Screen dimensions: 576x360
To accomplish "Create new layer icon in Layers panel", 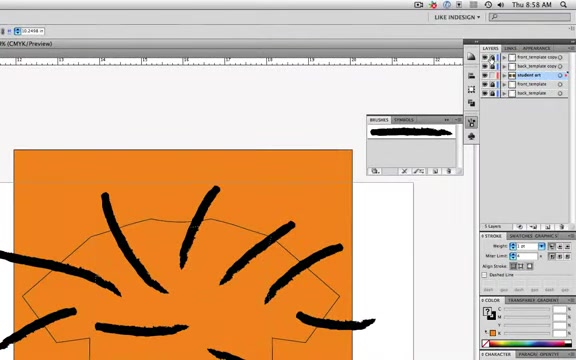I will (548, 227).
